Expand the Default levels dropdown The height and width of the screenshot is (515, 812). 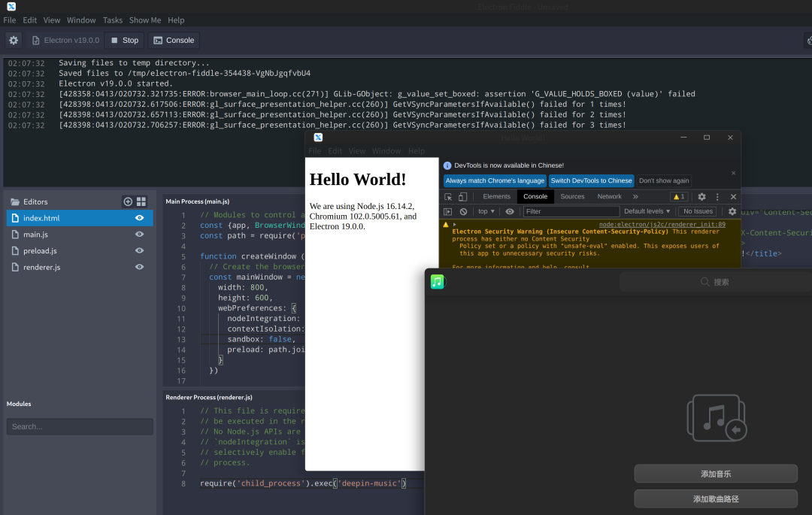tap(647, 211)
